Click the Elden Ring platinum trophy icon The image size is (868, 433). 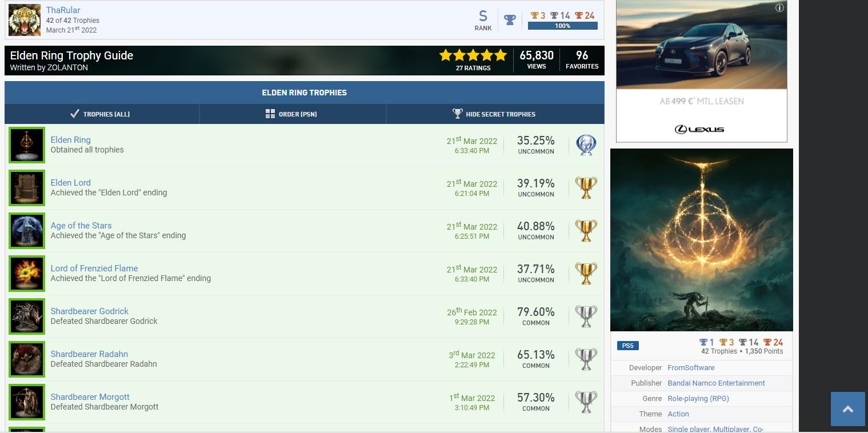[x=586, y=145]
